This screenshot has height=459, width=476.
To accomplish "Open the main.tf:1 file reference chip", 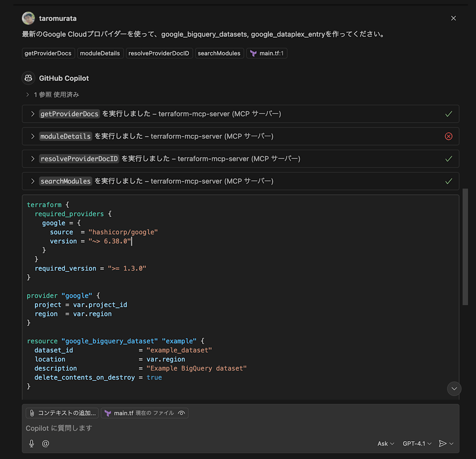I will point(267,53).
